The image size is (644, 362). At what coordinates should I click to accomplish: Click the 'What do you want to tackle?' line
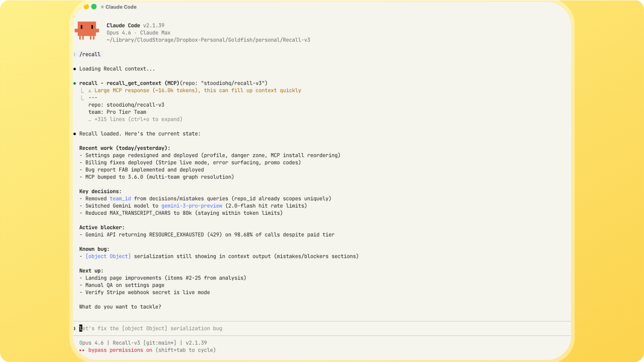click(x=120, y=307)
